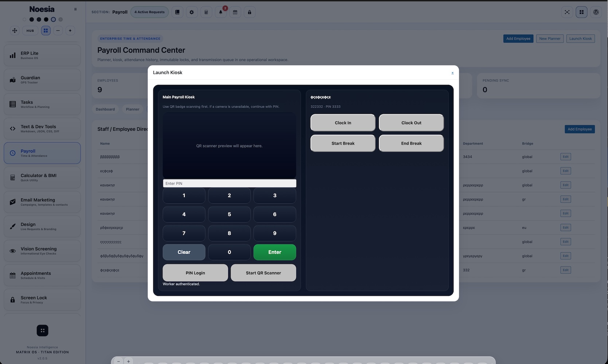Click the PIN Login button
This screenshot has width=608, height=364.
(195, 273)
